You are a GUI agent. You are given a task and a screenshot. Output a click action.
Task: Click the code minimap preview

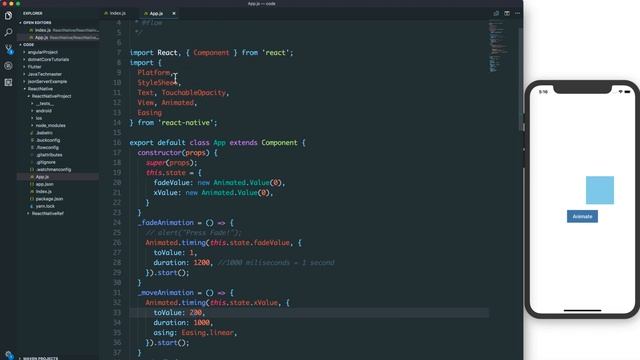click(498, 47)
